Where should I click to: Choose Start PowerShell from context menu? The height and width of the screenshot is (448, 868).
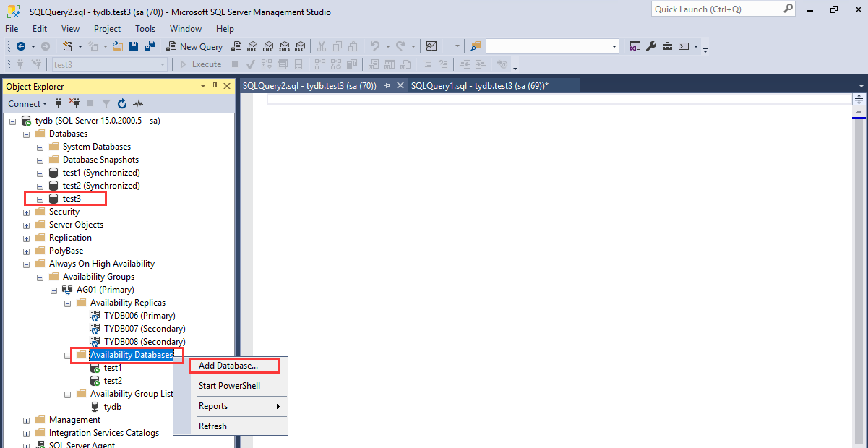pyautogui.click(x=231, y=386)
